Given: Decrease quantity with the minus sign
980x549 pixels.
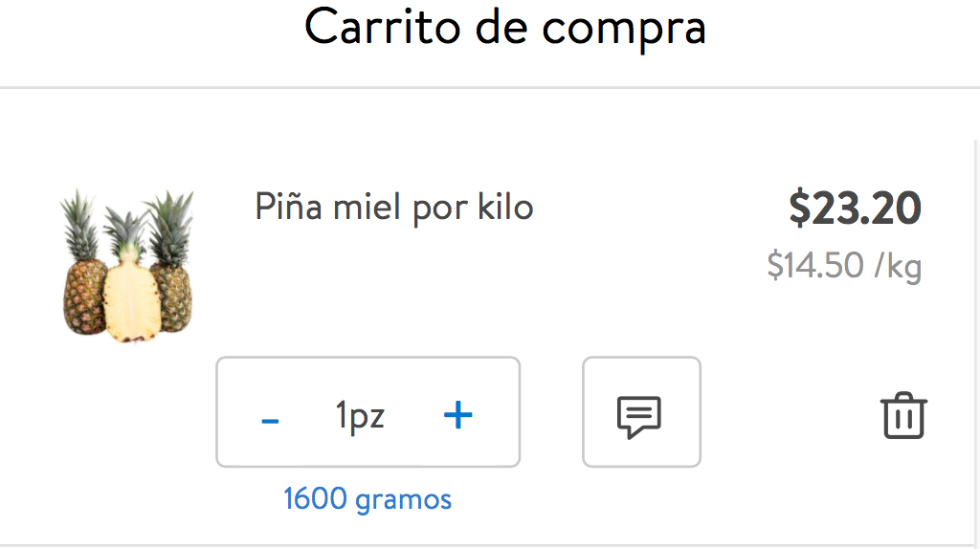Looking at the screenshot, I should [x=270, y=419].
